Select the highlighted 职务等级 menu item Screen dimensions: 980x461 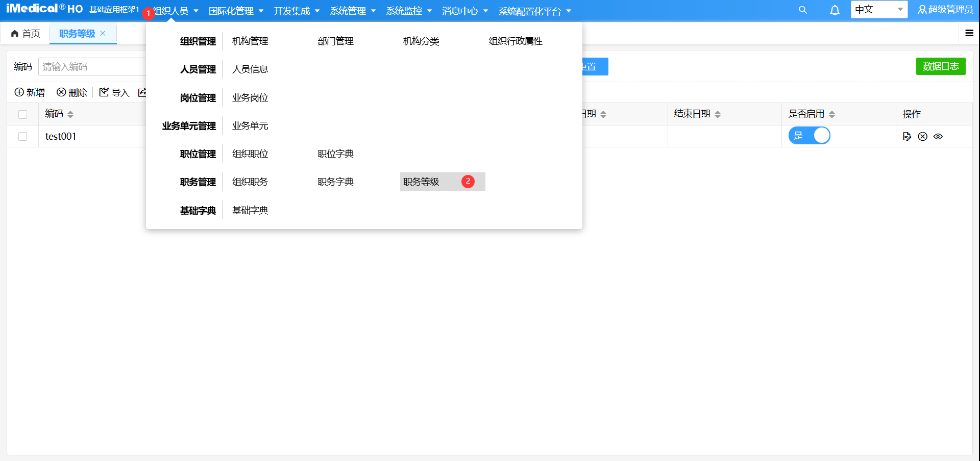pyautogui.click(x=443, y=182)
